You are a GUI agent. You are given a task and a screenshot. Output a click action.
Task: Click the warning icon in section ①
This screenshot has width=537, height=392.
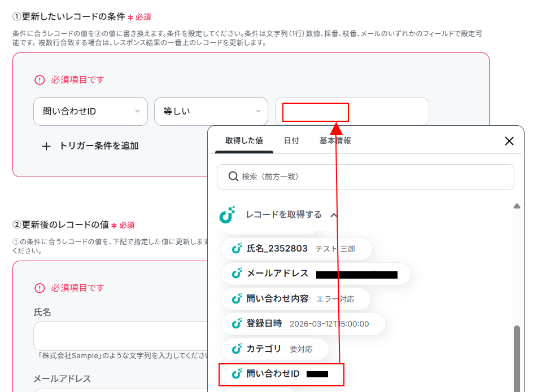(x=40, y=80)
